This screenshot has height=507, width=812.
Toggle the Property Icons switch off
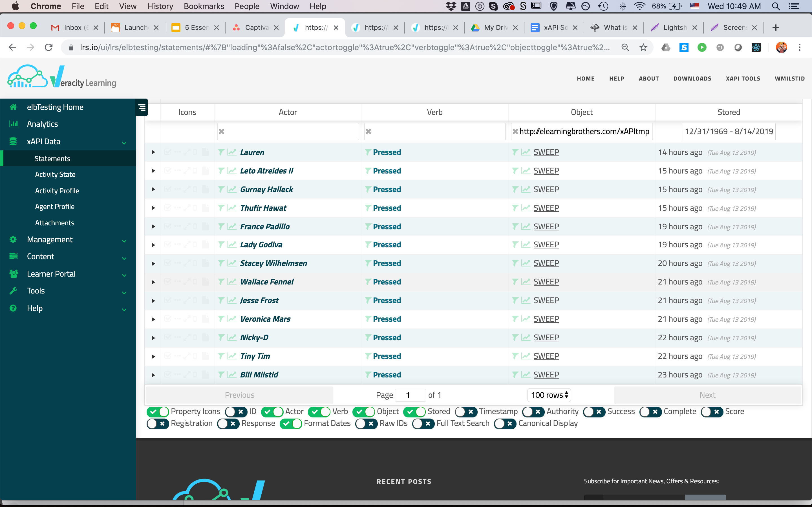(157, 412)
